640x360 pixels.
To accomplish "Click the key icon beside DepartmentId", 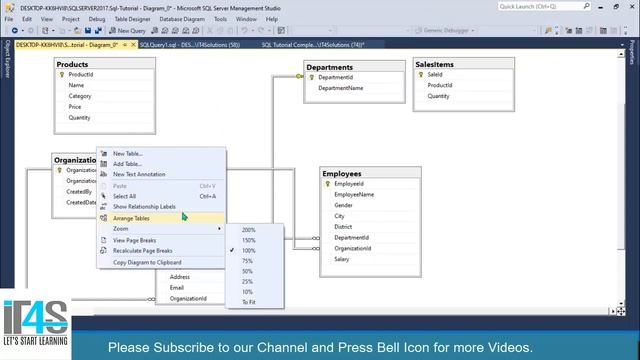I will coord(312,77).
